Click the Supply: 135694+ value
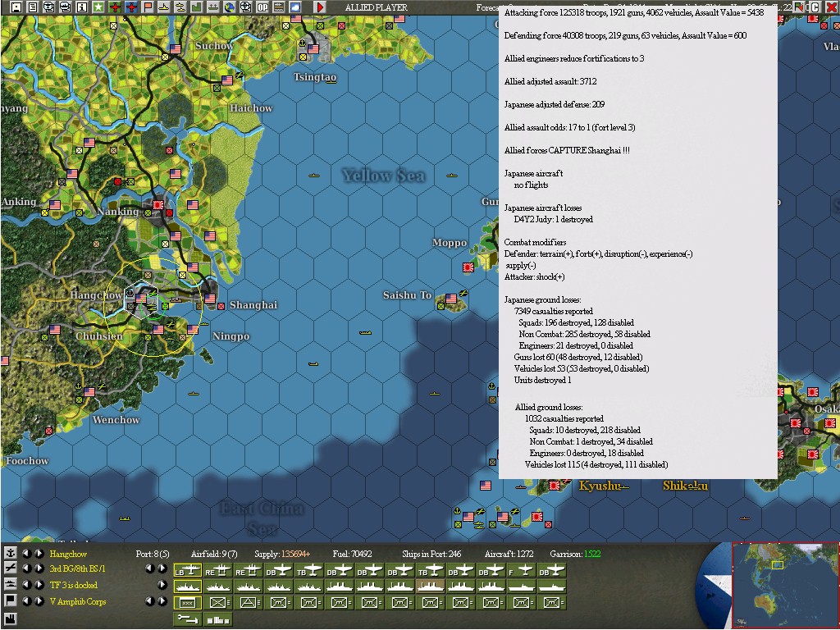840x630 pixels. pos(282,554)
